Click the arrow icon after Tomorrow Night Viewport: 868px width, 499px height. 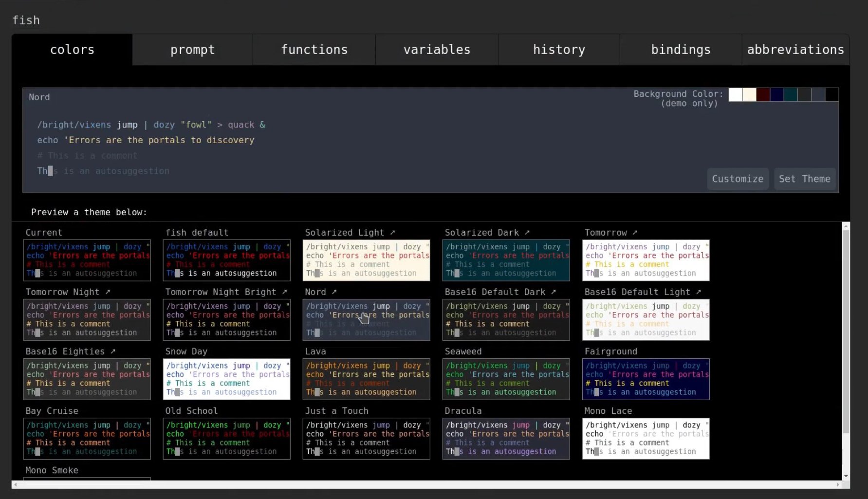pos(108,292)
